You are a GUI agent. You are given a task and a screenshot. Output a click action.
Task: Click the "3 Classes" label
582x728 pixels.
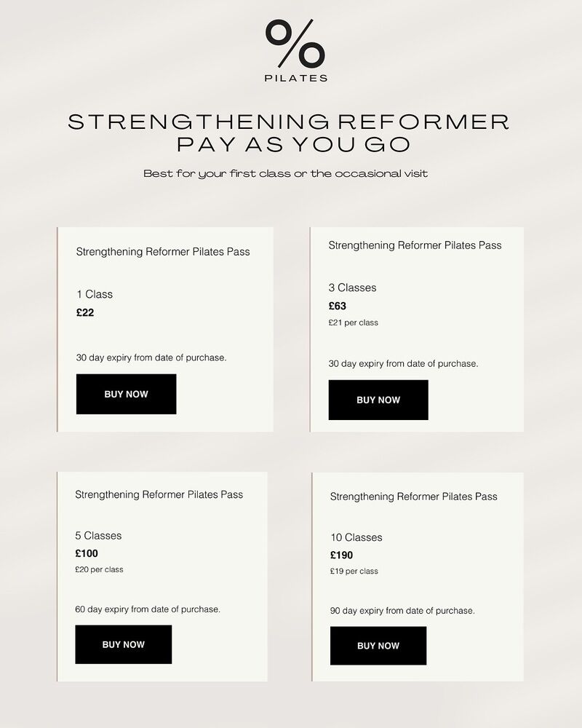352,288
